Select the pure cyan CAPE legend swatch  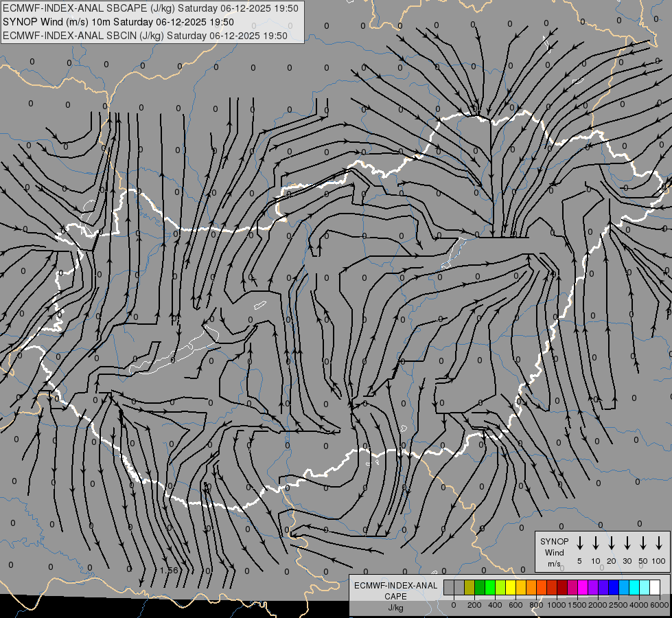point(634,587)
